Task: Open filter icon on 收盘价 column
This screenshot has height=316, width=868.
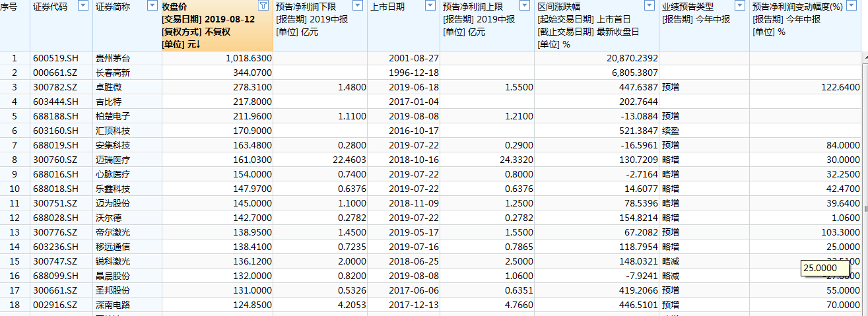Action: click(263, 5)
